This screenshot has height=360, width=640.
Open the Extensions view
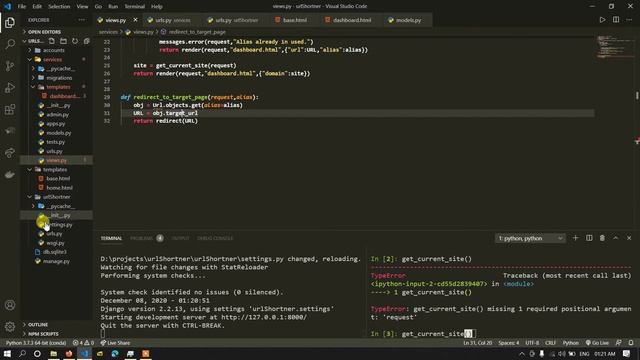pos(10,109)
